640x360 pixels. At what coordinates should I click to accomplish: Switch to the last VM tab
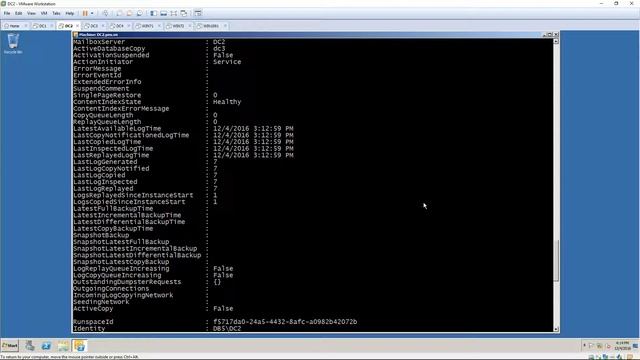[x=211, y=26]
